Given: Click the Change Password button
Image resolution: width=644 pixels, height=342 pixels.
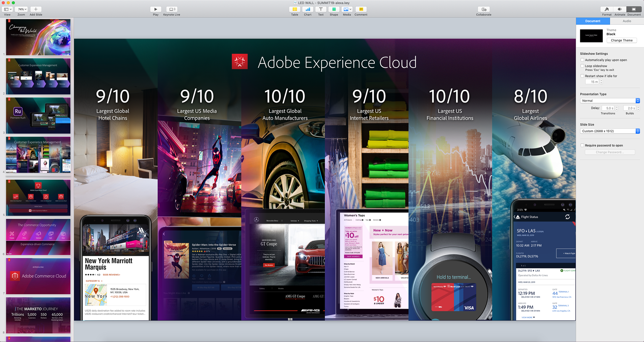Looking at the screenshot, I should pyautogui.click(x=610, y=152).
